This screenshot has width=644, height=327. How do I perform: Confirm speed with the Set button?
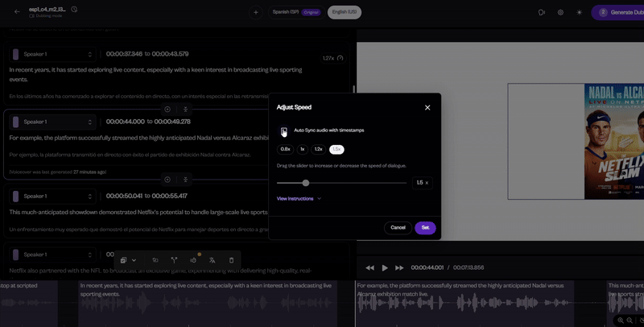425,228
